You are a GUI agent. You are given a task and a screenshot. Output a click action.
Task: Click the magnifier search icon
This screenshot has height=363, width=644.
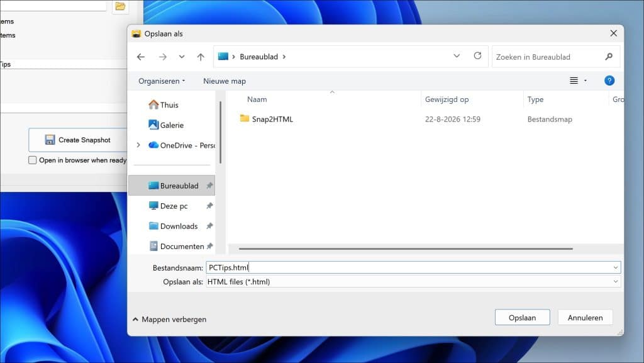609,57
